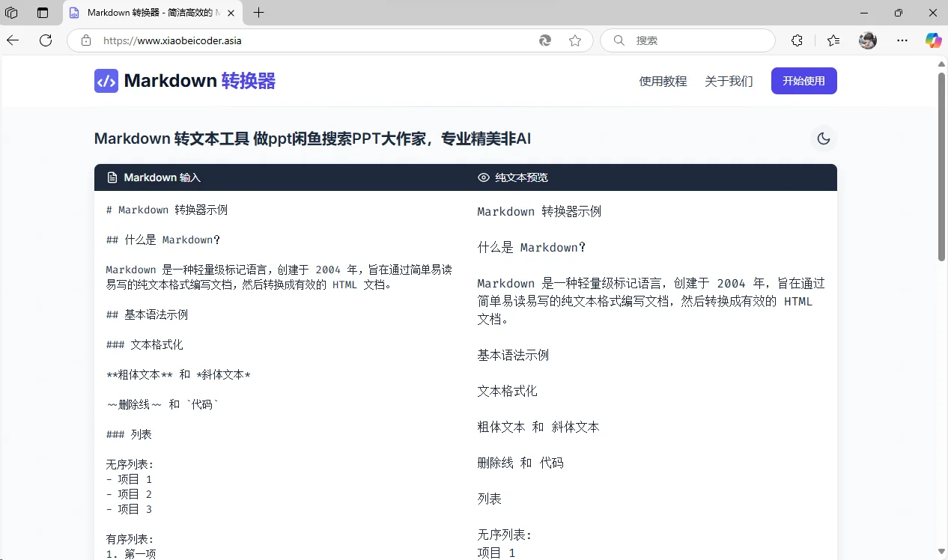
Task: Open Copilot from the browser toolbar
Action: [933, 40]
